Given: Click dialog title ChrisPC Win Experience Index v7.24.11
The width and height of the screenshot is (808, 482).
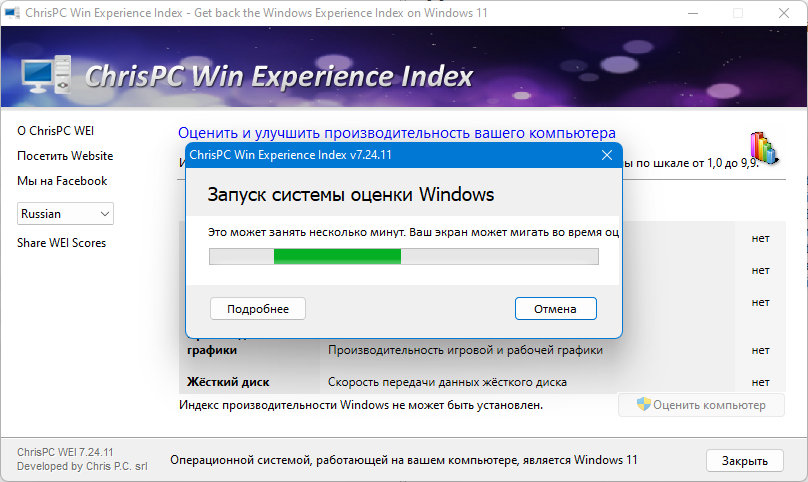Looking at the screenshot, I should coord(291,155).
